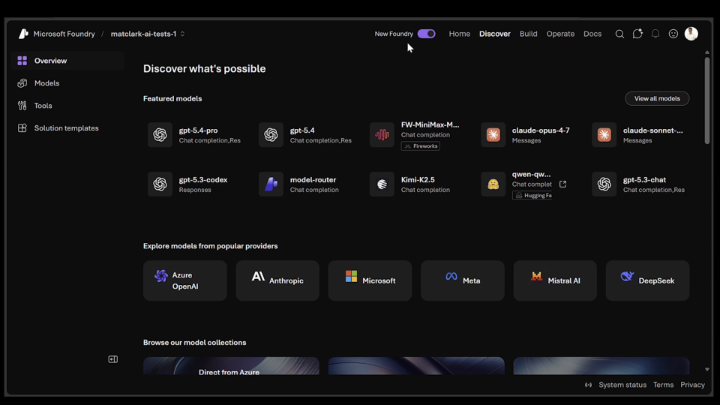Switch to the Build tab
This screenshot has width=720, height=405.
(x=528, y=34)
